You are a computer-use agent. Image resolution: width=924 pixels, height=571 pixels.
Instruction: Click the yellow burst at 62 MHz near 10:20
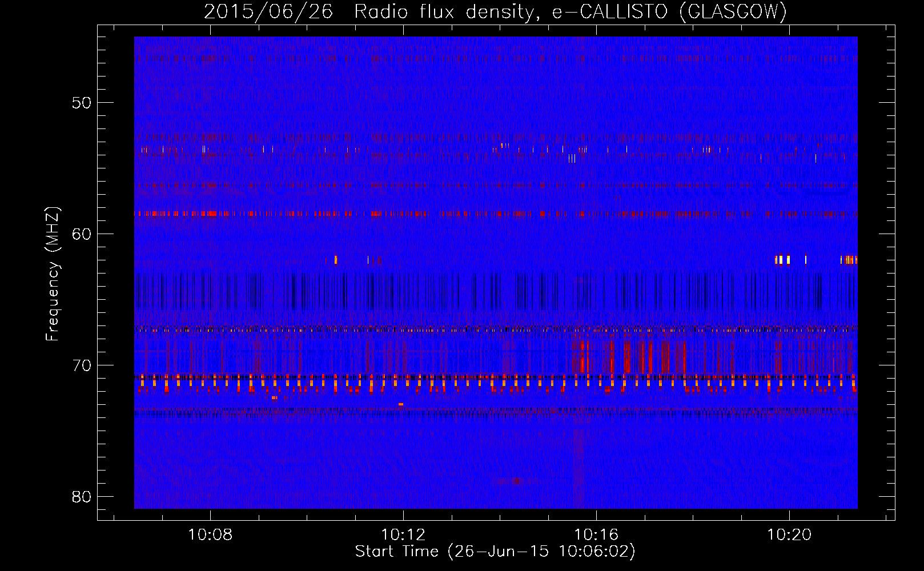[x=782, y=260]
